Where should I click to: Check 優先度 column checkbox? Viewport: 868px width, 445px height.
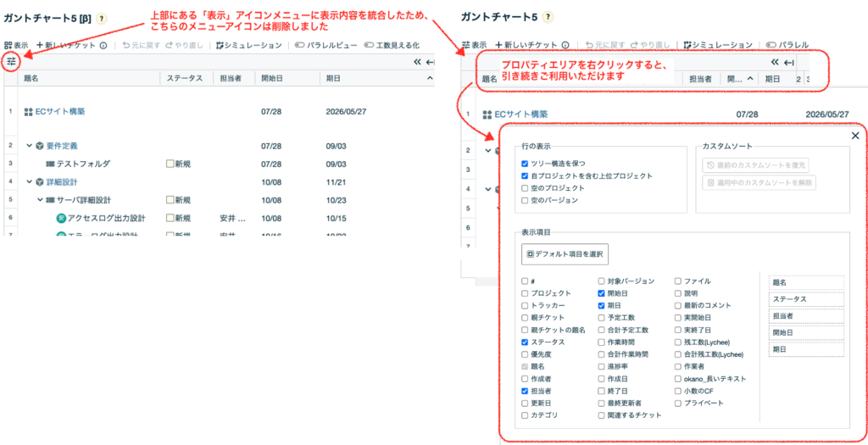point(524,354)
